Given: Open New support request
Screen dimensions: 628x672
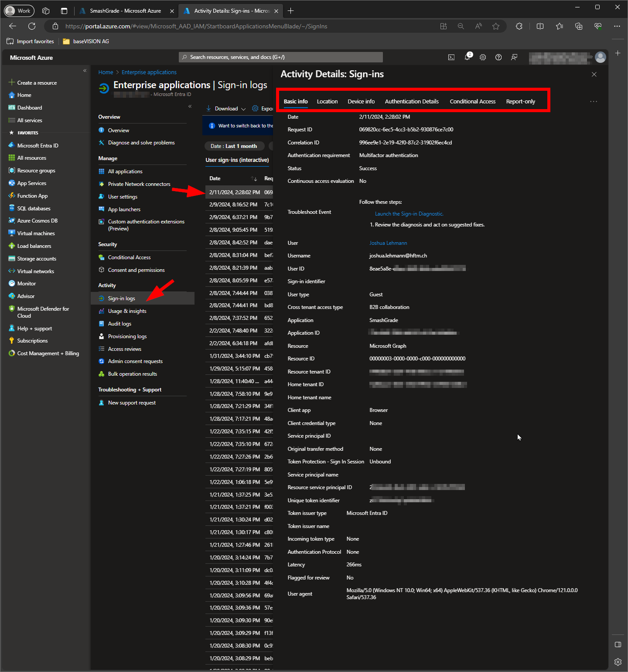Looking at the screenshot, I should click(127, 403).
